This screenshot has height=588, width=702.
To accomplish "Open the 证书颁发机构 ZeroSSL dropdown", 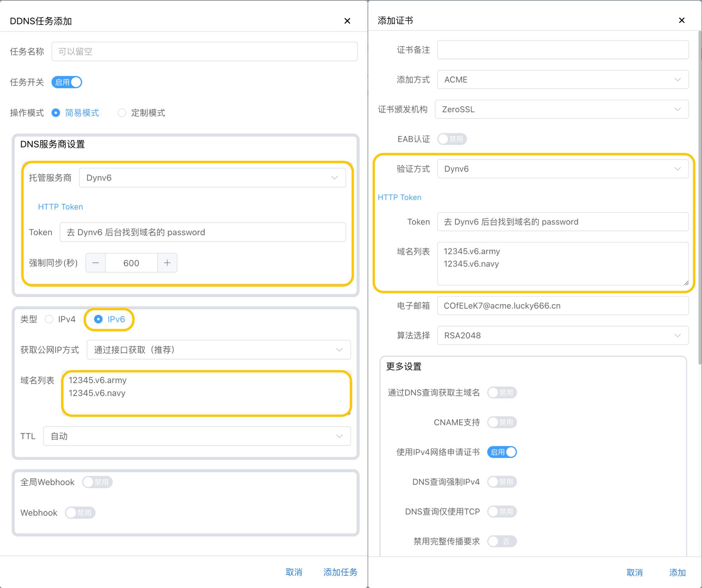I will [561, 109].
